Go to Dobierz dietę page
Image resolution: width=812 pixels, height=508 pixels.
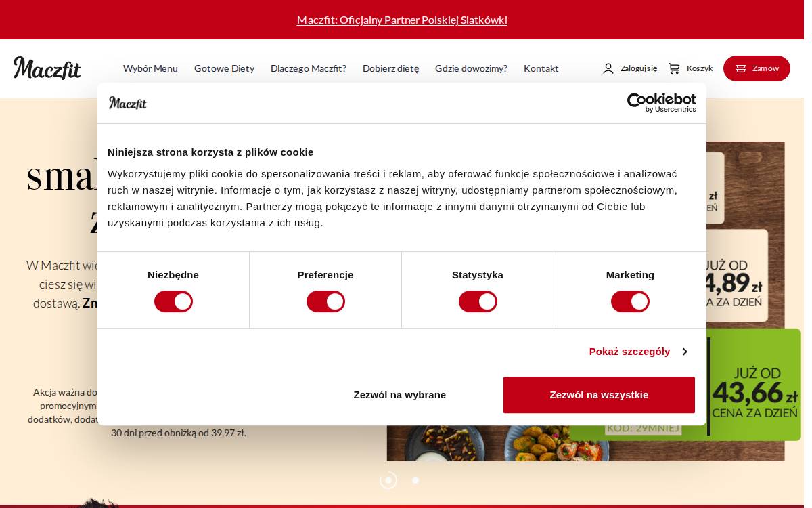[x=390, y=68]
